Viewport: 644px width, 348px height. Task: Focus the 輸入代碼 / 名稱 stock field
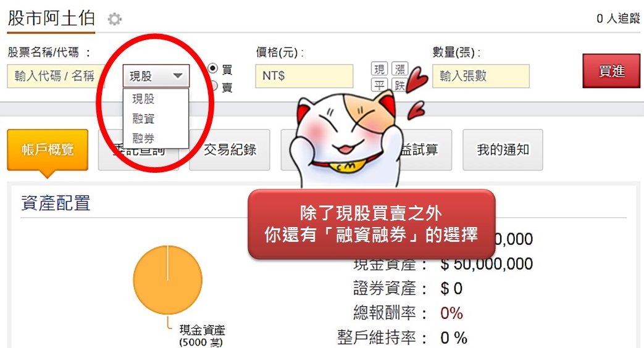[56, 76]
